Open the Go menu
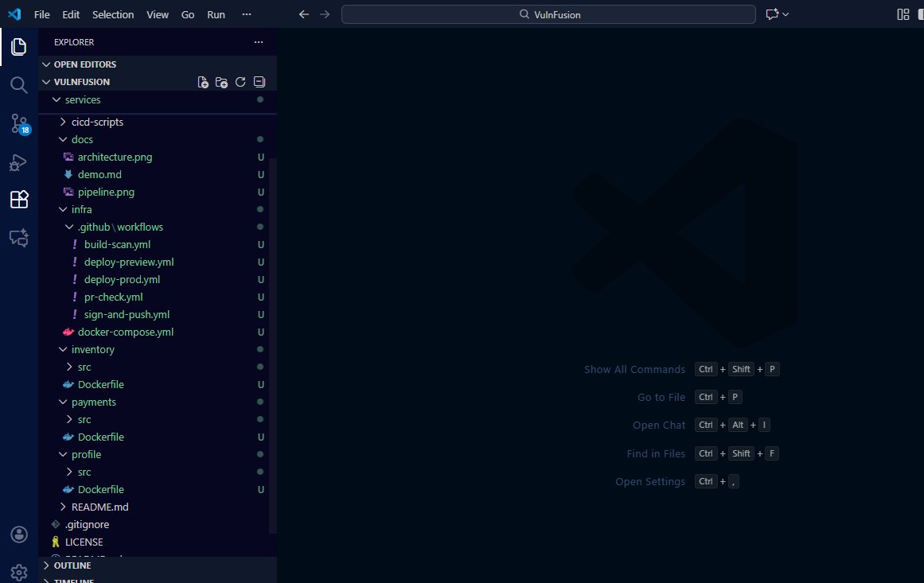 pos(187,15)
